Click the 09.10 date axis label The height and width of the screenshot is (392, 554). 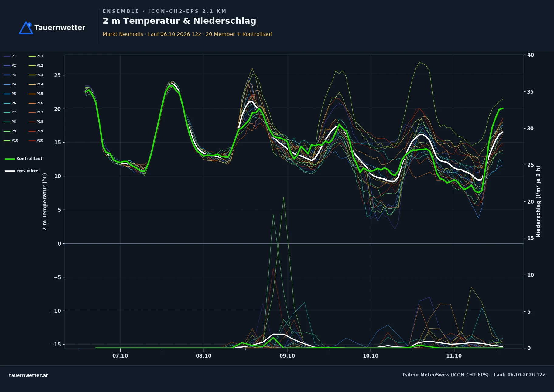pyautogui.click(x=287, y=356)
